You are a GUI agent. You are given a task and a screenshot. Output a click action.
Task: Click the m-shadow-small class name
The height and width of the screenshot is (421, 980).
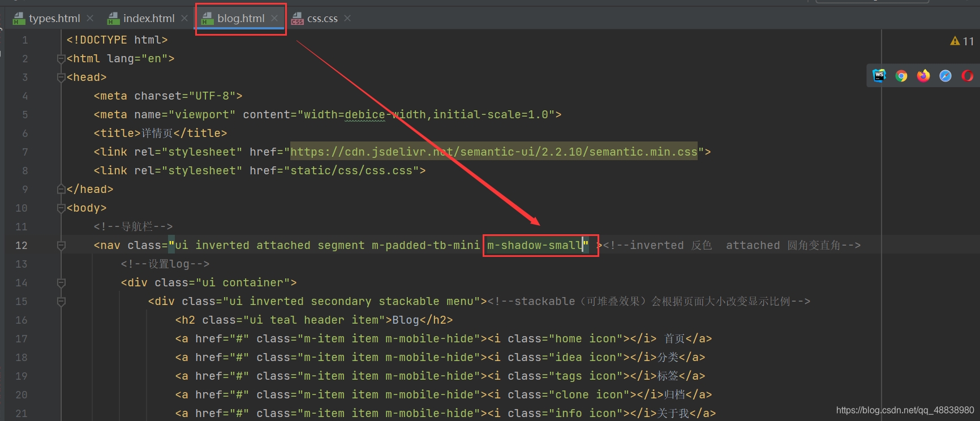point(535,245)
